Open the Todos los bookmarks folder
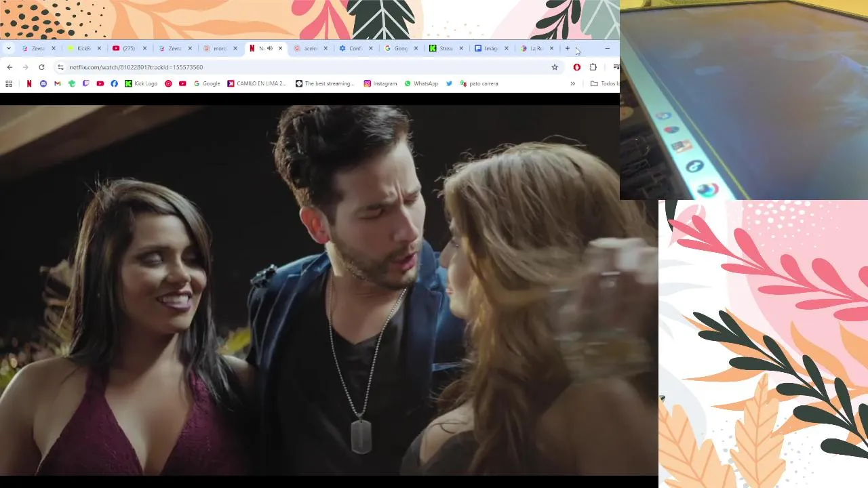Screen dimensions: 868x488 [x=605, y=83]
